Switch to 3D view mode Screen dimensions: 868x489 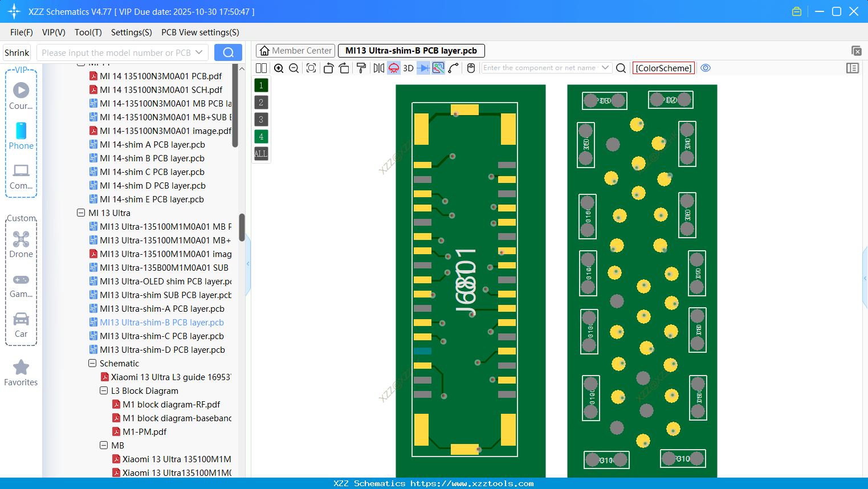pyautogui.click(x=408, y=68)
